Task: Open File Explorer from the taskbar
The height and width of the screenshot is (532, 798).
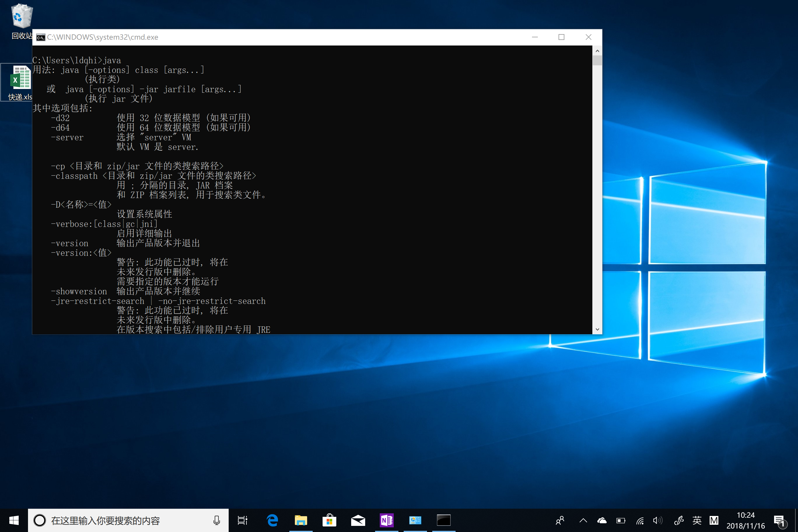Action: [x=301, y=520]
